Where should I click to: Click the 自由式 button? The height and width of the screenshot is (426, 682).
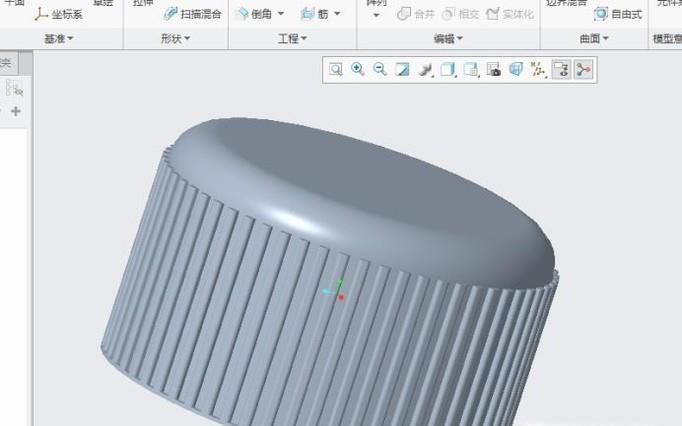point(618,14)
